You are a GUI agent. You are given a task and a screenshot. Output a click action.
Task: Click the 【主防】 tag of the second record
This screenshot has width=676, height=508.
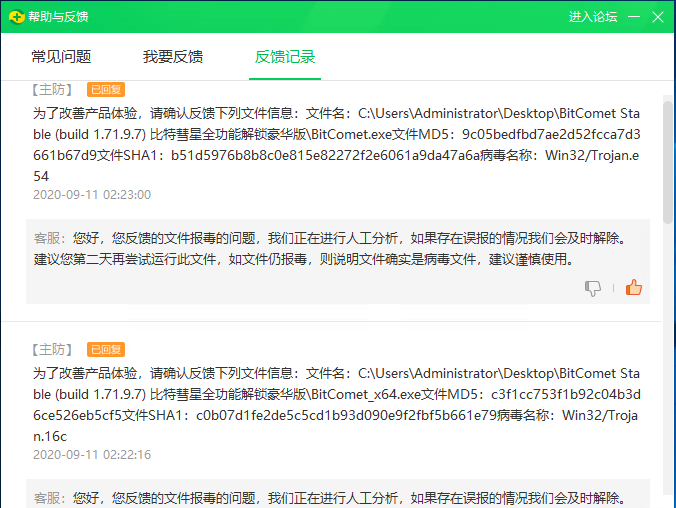pos(52,349)
